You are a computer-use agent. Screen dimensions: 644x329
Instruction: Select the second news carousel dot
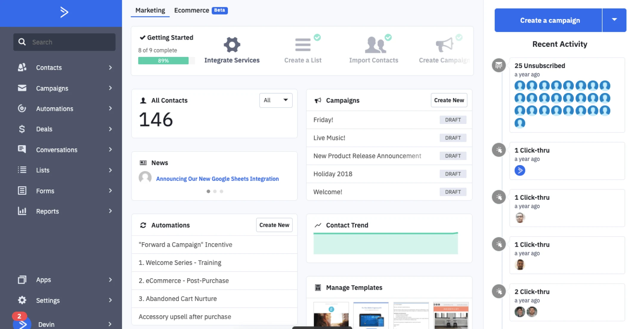(x=215, y=191)
